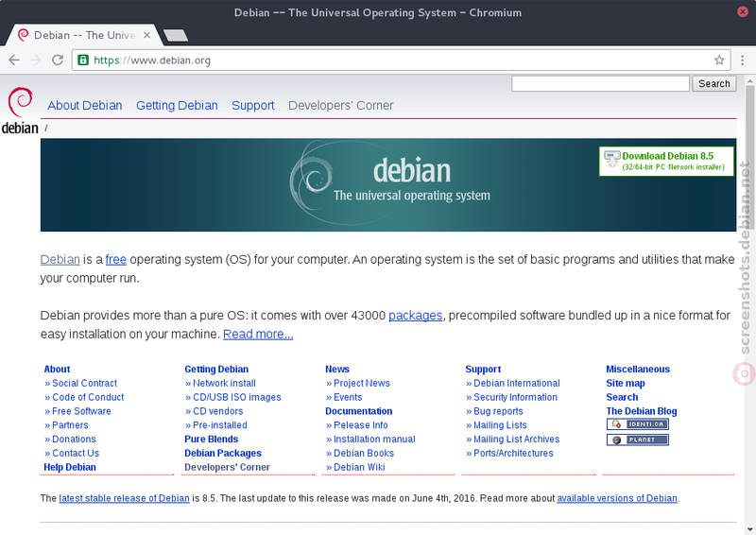The image size is (756, 535).
Task: Open the Donations link
Action: coord(74,440)
